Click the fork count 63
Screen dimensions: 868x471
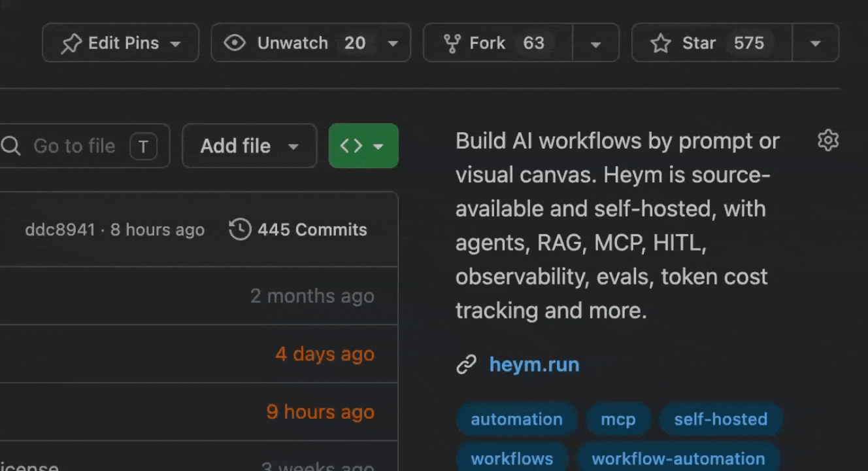tap(533, 43)
